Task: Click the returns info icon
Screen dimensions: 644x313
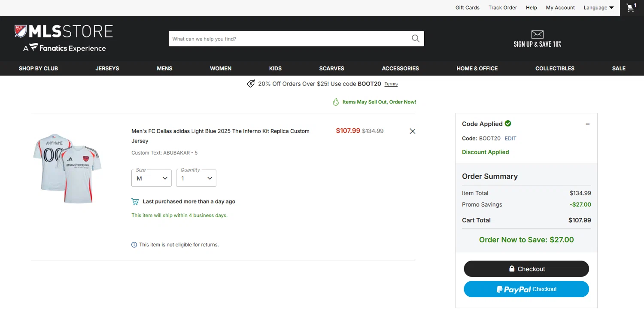Action: coord(134,245)
